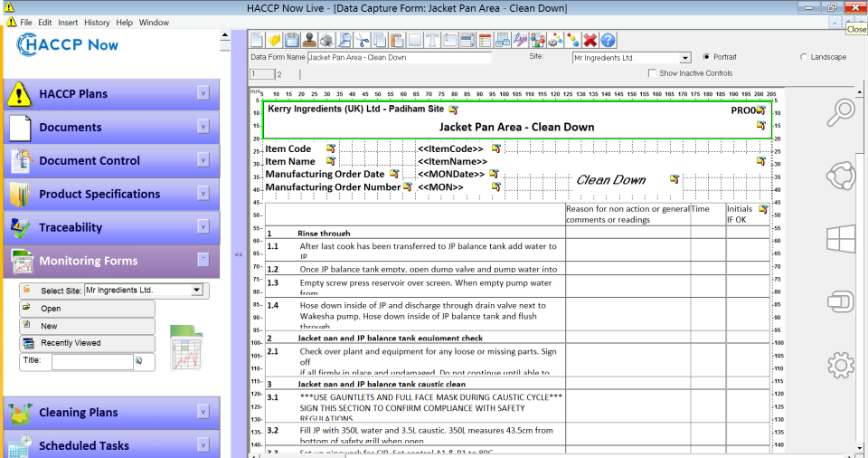The image size is (868, 458).
Task: Expand the Traceability section
Action: click(203, 226)
